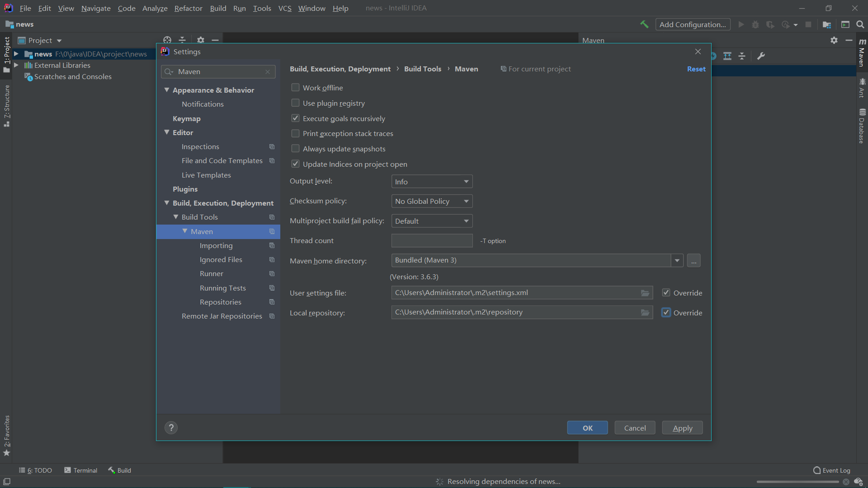Click locate target icon in Project panel
The image size is (868, 488).
pos(167,40)
